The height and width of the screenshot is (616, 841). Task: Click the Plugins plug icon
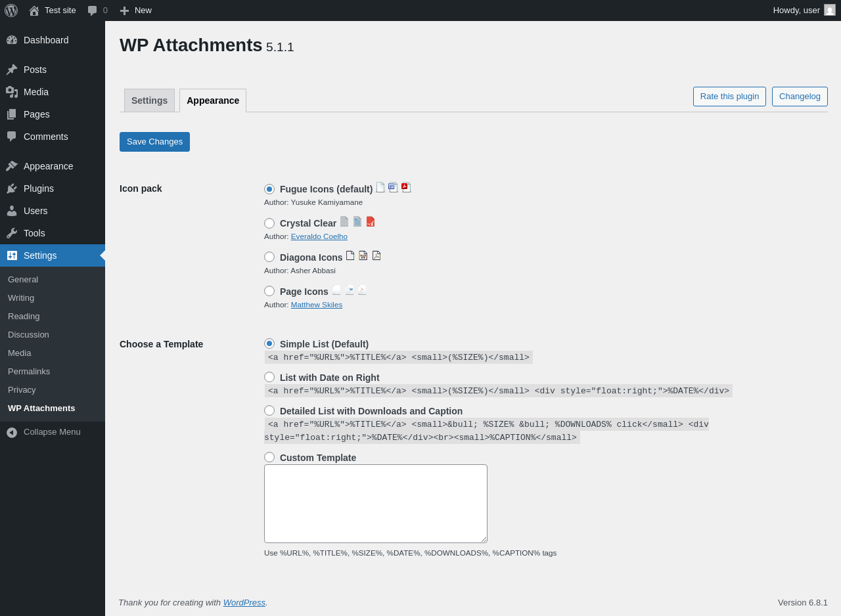click(x=12, y=188)
